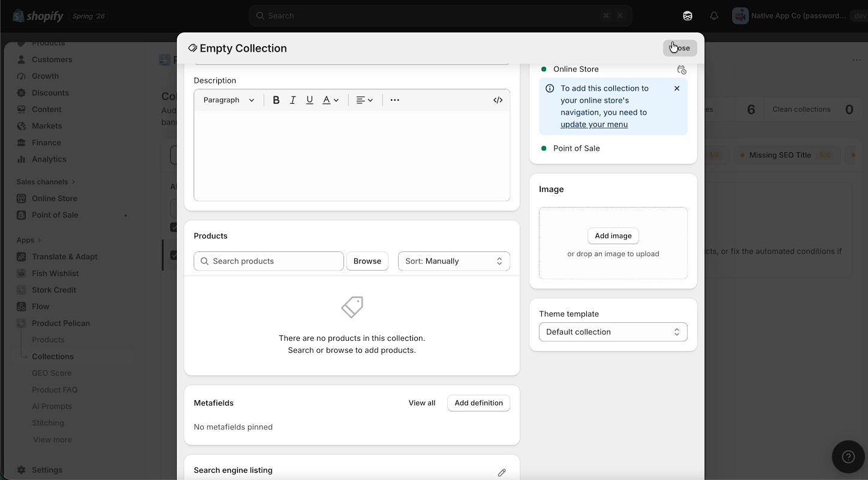This screenshot has height=480, width=868.
Task: Open the page ellipsis menu behind modal
Action: (x=857, y=60)
